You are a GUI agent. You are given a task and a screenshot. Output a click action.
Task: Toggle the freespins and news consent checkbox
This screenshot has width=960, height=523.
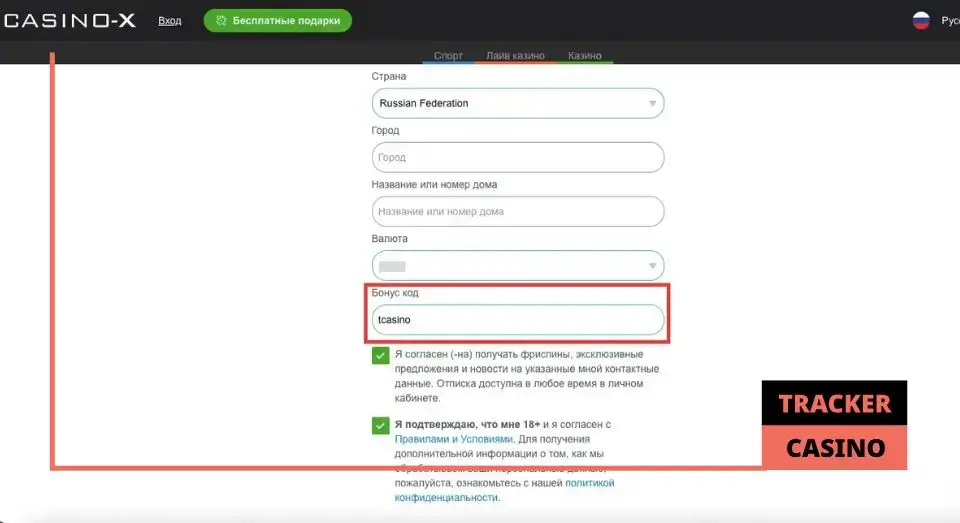coord(380,356)
